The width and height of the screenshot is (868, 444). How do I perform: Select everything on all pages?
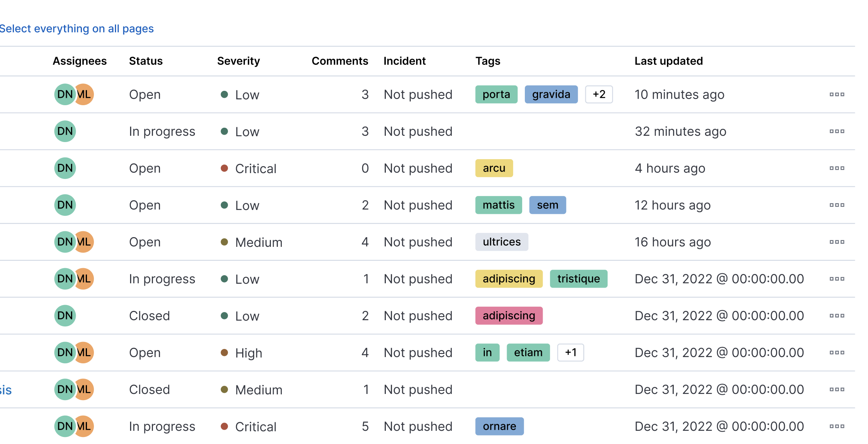click(x=77, y=28)
